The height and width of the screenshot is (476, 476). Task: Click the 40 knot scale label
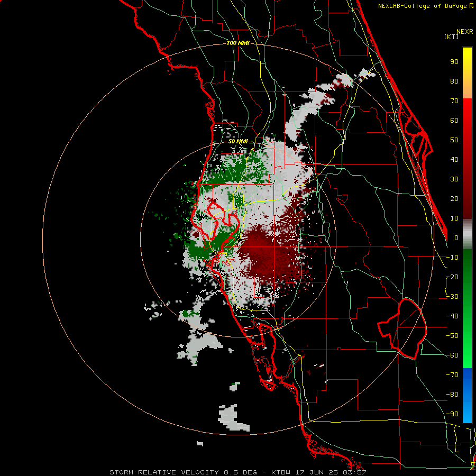454,160
